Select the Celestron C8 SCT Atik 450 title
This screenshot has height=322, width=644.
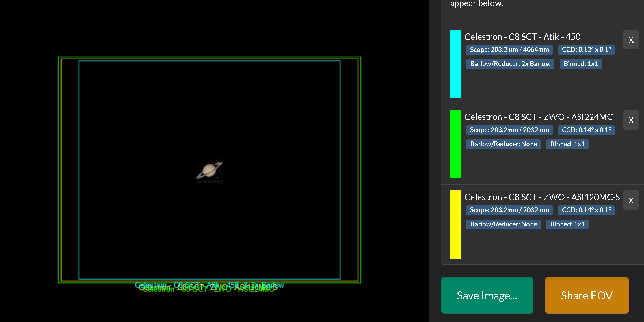[522, 37]
